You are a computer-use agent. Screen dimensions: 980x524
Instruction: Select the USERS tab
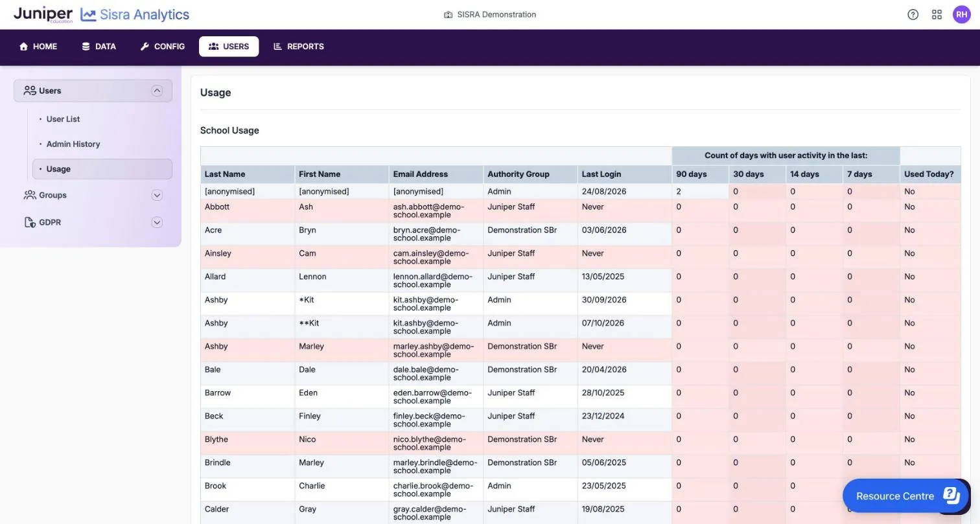coord(229,47)
